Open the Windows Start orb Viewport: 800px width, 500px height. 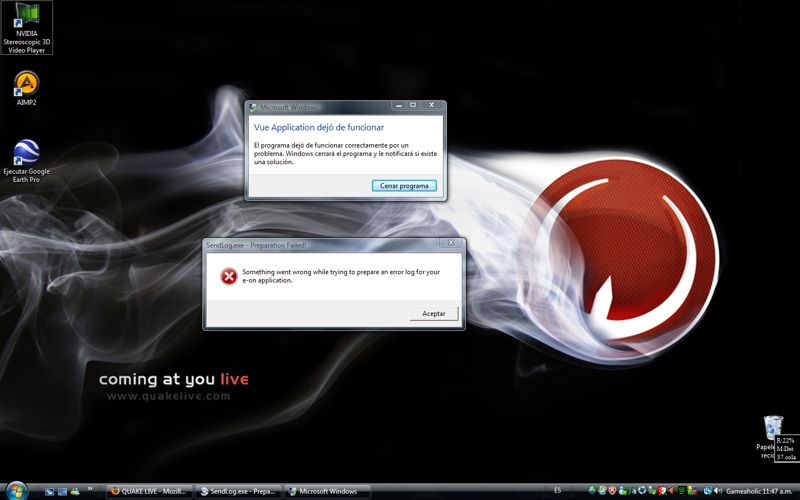tap(16, 491)
